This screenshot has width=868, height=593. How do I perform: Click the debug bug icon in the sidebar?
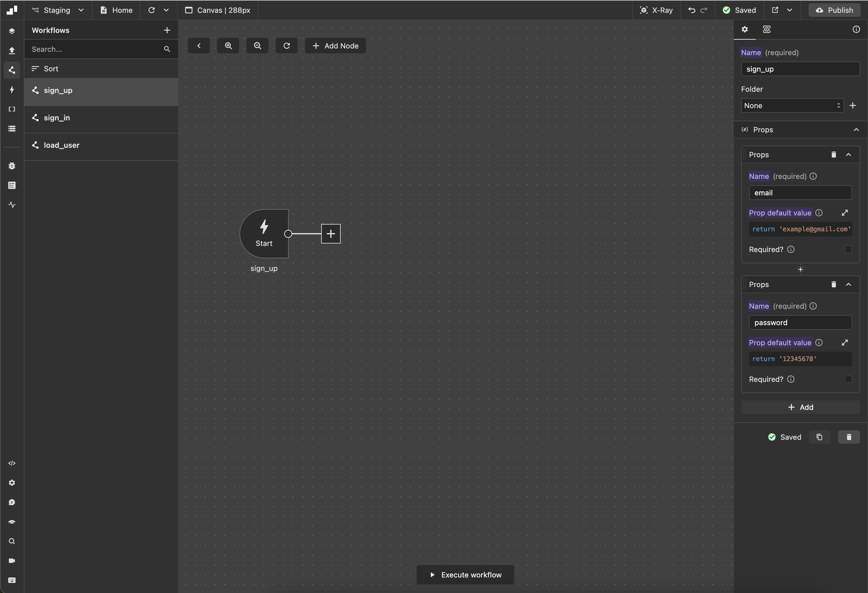coord(12,166)
